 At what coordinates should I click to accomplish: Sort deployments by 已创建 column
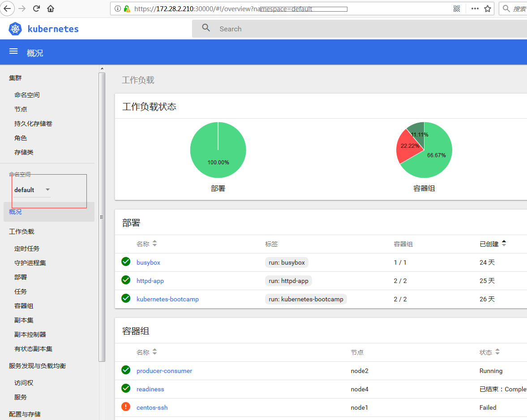pyautogui.click(x=504, y=244)
